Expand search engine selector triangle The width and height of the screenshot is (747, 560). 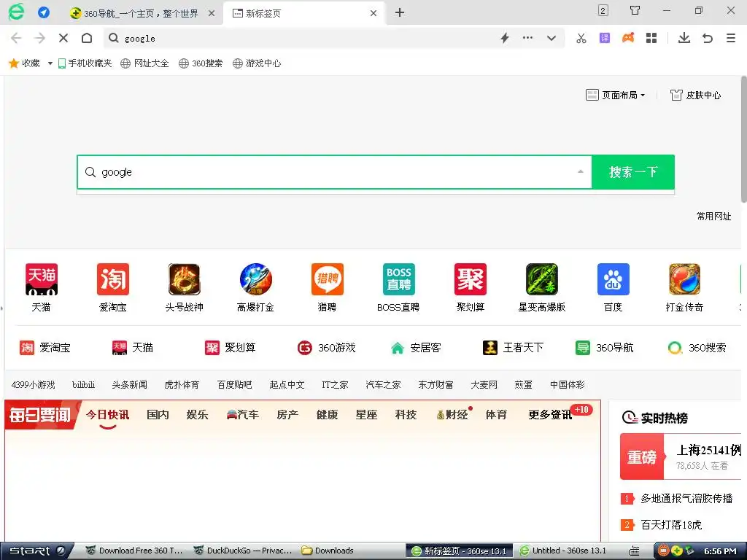(x=580, y=172)
